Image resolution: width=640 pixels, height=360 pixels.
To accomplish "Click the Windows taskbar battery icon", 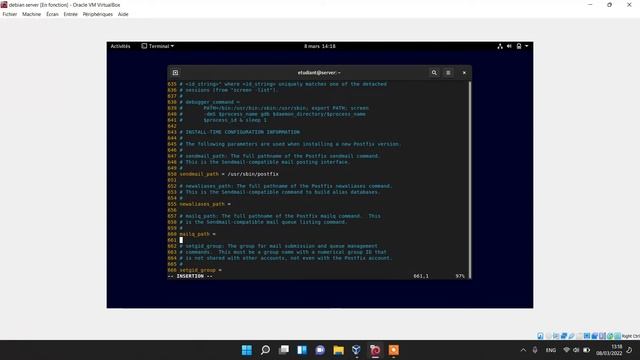I will pyautogui.click(x=587, y=350).
